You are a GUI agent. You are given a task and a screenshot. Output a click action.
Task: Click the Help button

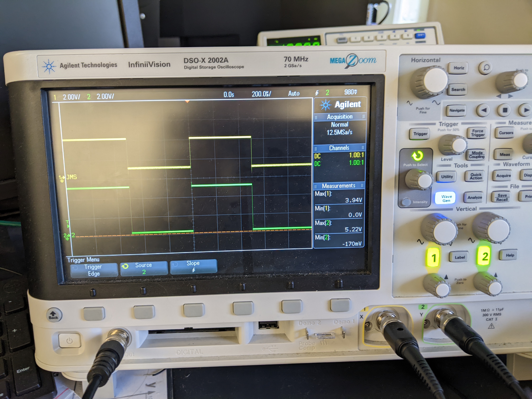tap(509, 255)
